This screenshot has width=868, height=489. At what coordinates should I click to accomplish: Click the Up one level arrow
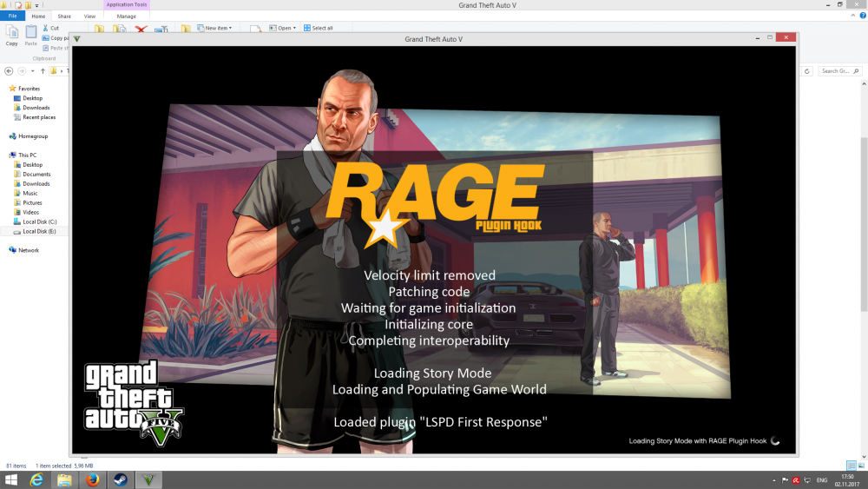(43, 71)
